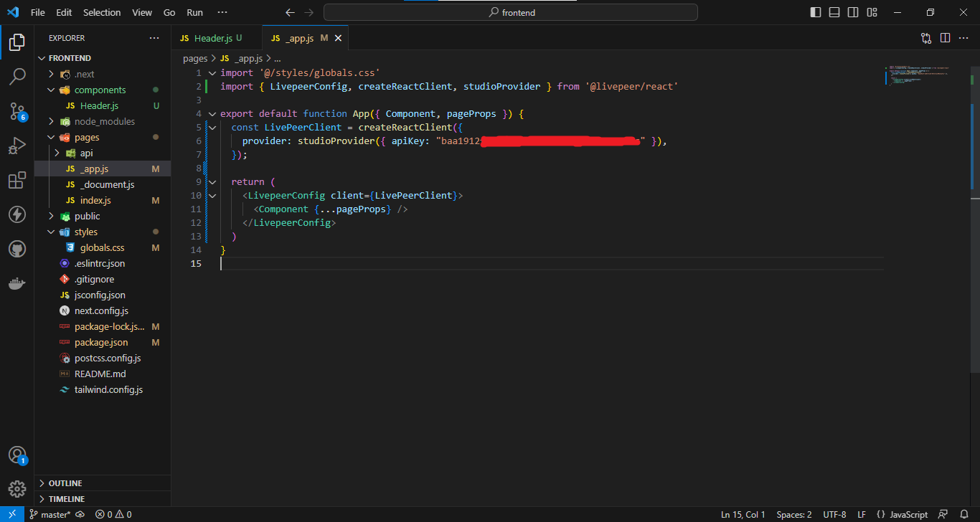The image size is (980, 522).
Task: Open the Docker view in activity bar
Action: (x=17, y=283)
